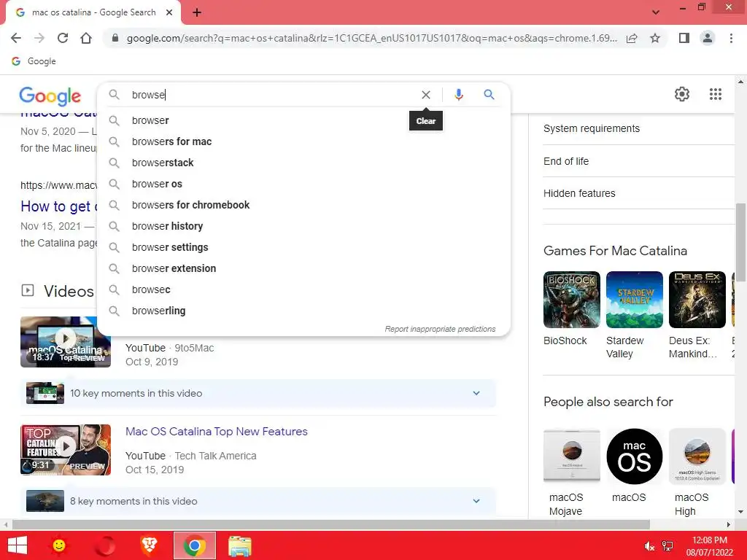Open the smiley face taskbar app
This screenshot has width=747, height=560.
click(59, 545)
